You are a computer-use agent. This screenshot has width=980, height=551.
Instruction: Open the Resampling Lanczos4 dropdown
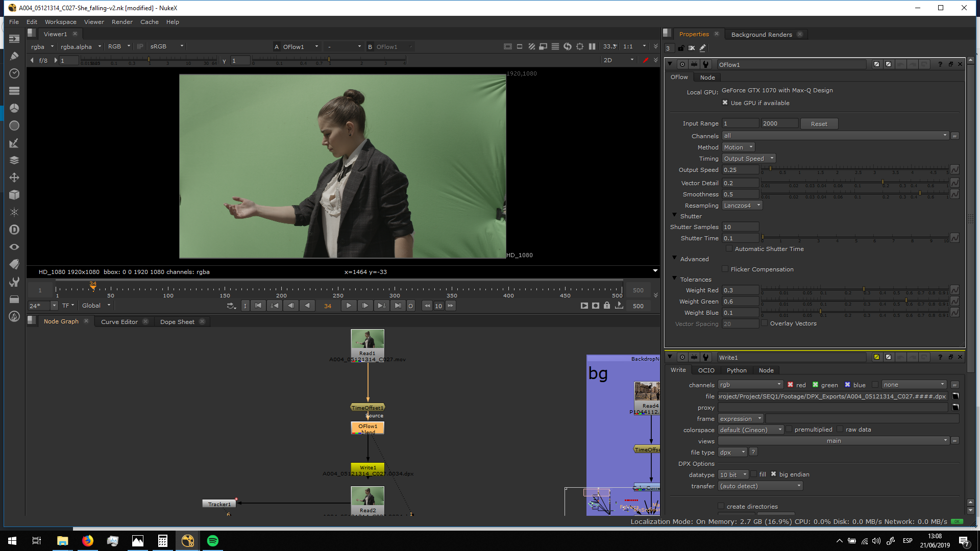(742, 206)
